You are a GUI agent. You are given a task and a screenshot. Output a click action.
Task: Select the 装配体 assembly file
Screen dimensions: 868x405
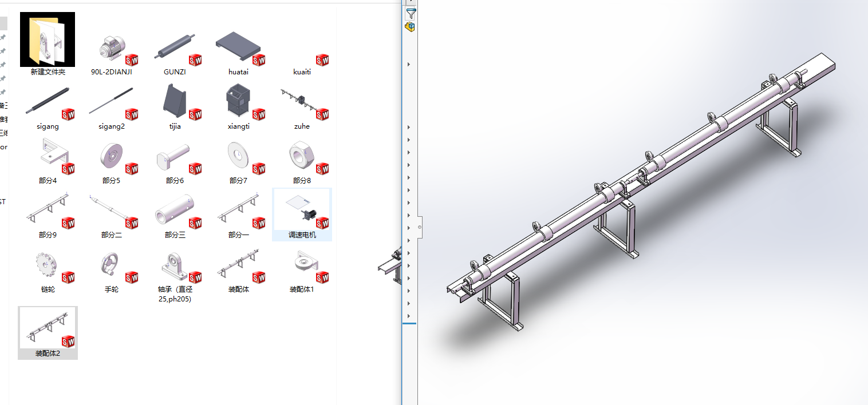[238, 271]
